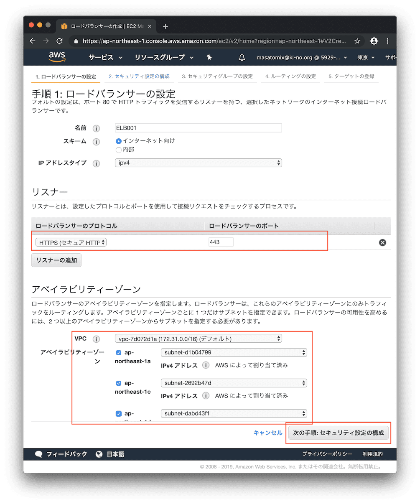Click the フィードバック speech bubble icon
Image resolution: width=420 pixels, height=504 pixels.
tap(39, 454)
